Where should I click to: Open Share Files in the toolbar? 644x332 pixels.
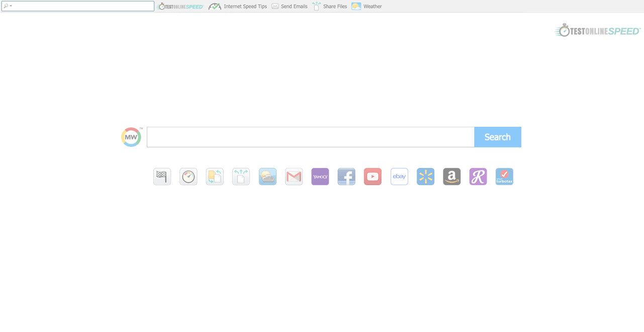click(330, 7)
